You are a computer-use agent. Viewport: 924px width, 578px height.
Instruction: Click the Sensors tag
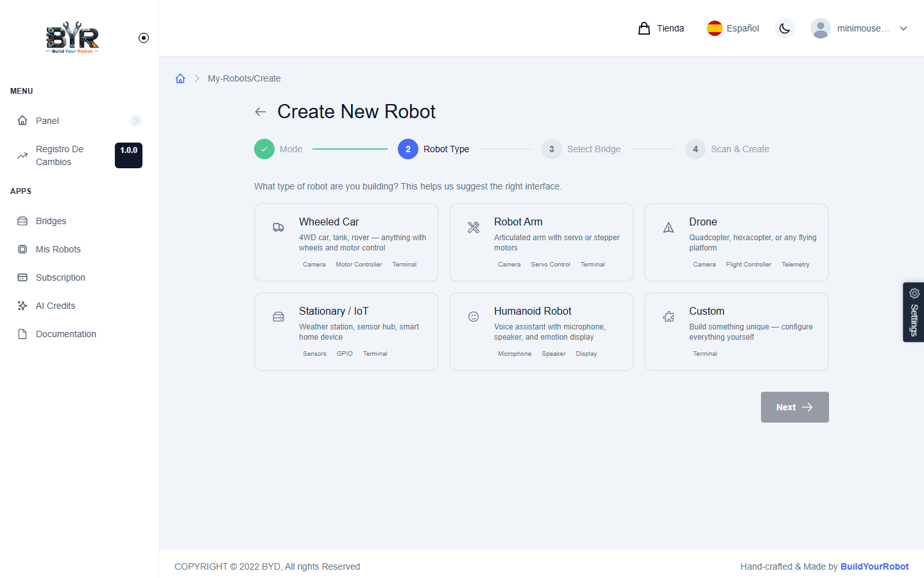click(314, 354)
